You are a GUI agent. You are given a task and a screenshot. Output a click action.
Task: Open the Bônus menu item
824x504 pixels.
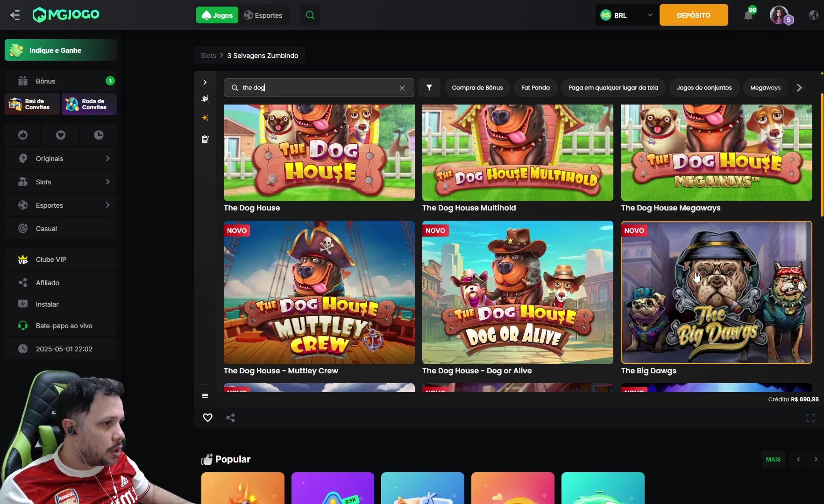(x=61, y=81)
